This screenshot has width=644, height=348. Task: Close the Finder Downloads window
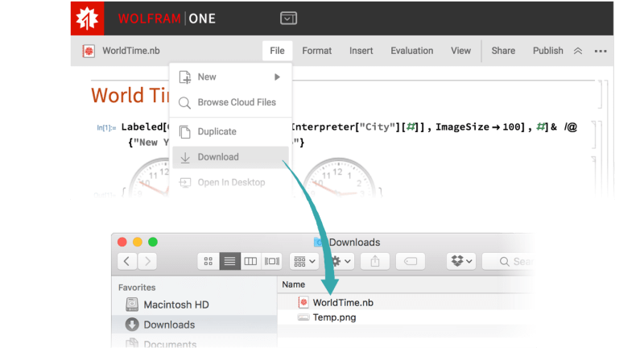[122, 242]
